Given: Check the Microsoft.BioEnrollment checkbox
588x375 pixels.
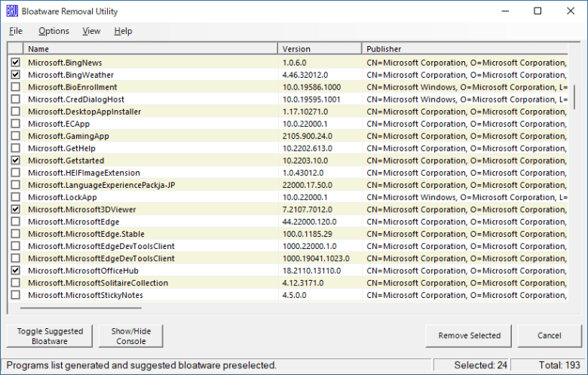Looking at the screenshot, I should click(15, 87).
